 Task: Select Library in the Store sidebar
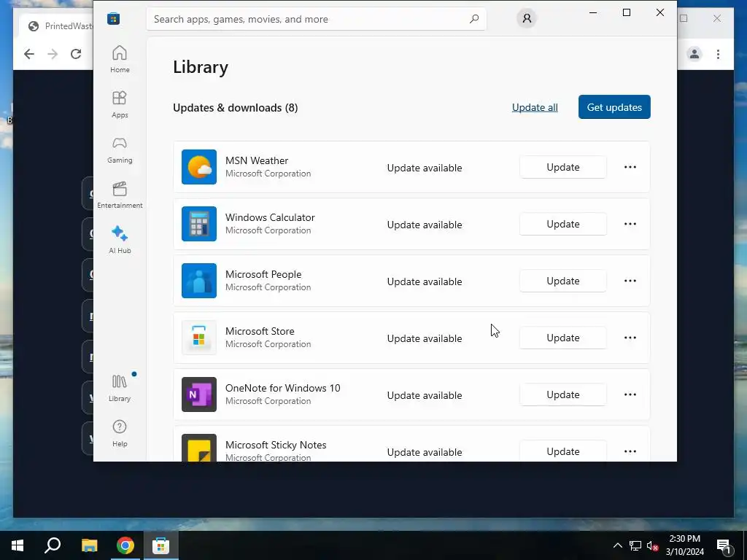[x=120, y=388]
